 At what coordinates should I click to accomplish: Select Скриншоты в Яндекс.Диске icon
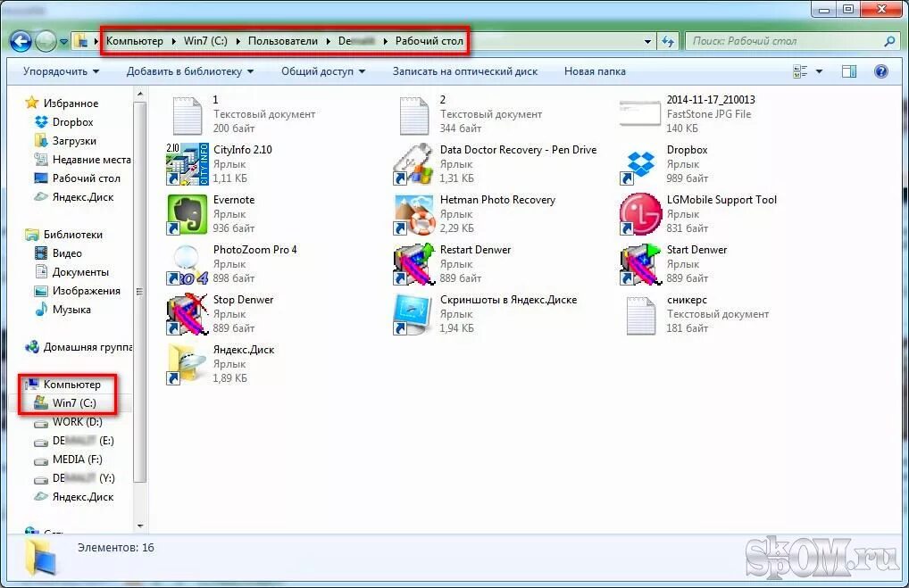[x=413, y=314]
